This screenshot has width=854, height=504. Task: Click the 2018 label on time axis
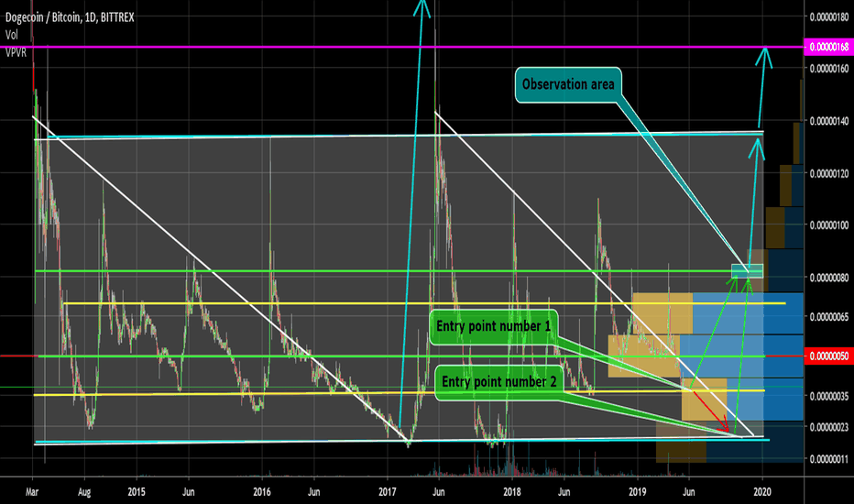tap(512, 492)
